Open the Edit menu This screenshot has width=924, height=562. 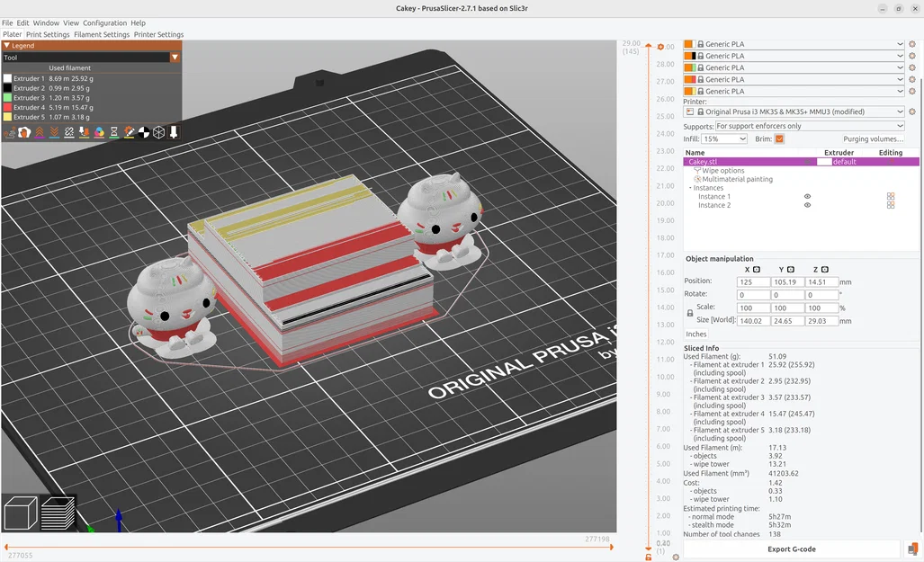22,23
